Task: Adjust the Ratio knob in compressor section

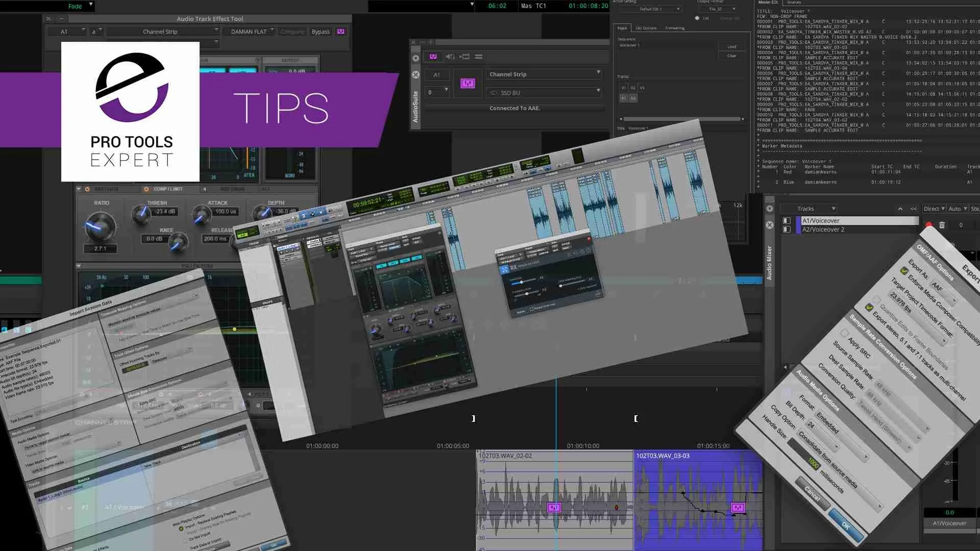Action: [x=100, y=227]
